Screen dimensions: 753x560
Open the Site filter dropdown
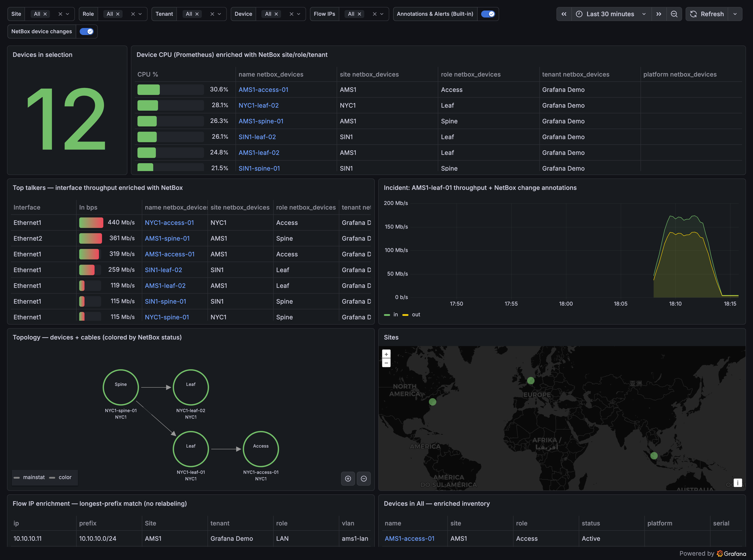[x=67, y=14]
